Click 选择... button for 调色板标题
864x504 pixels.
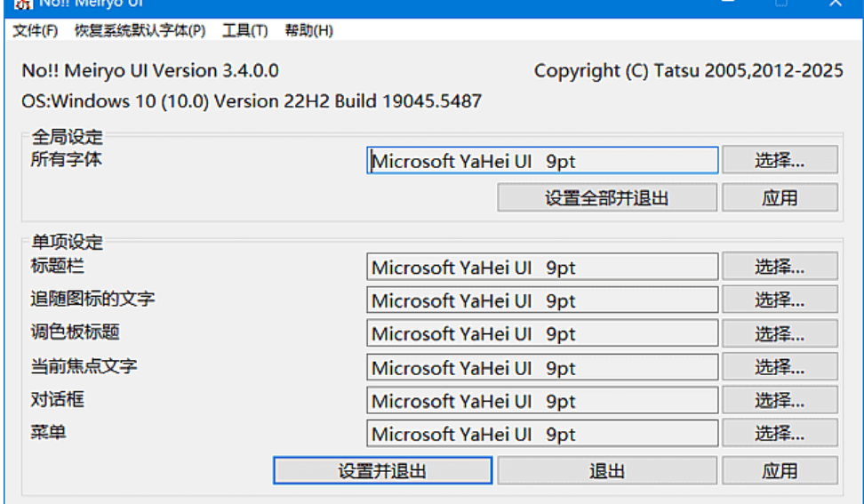pos(780,333)
